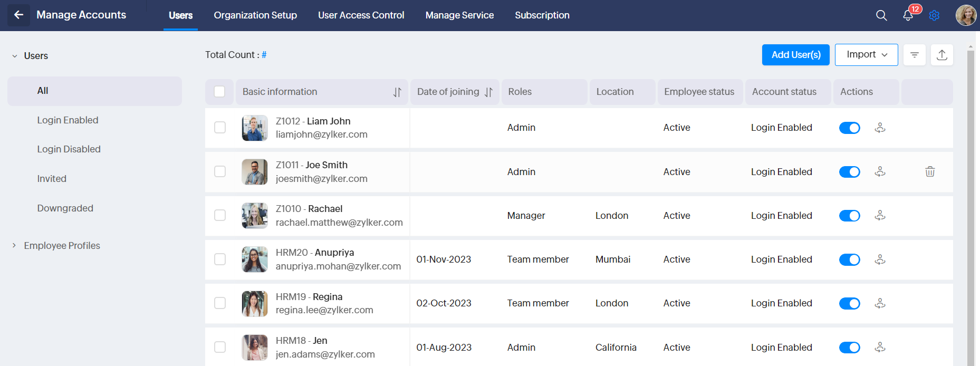Click the export upload icon
Viewport: 980px width, 366px height.
point(942,55)
